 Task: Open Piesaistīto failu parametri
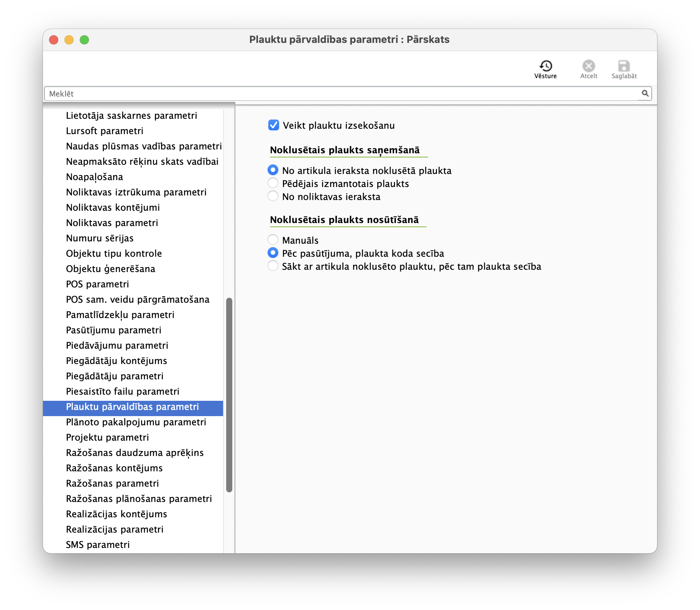133,391
